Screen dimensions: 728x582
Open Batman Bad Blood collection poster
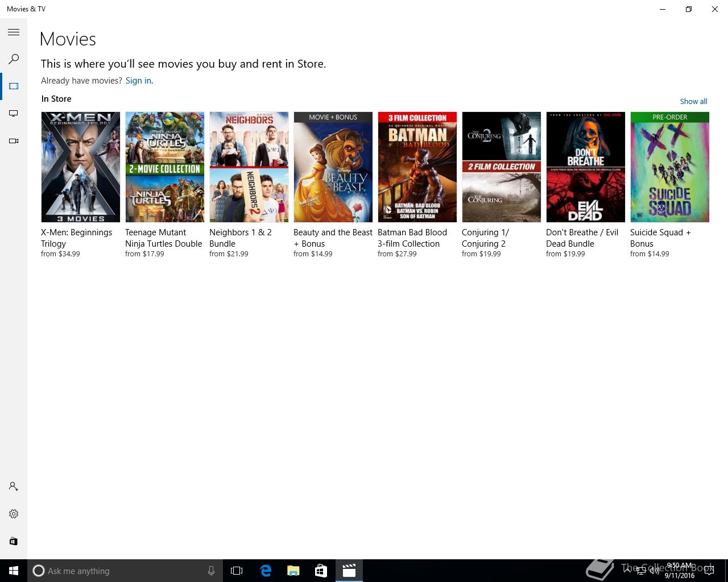[x=417, y=167]
